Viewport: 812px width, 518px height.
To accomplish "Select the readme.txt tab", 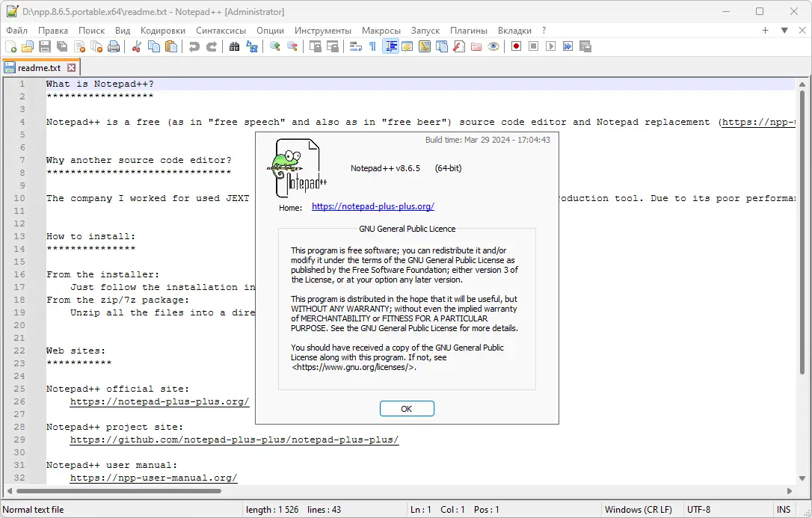I will 40,68.
